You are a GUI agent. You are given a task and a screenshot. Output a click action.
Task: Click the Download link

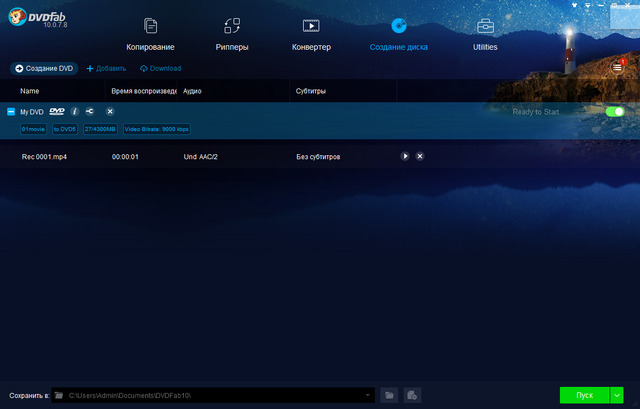point(160,69)
